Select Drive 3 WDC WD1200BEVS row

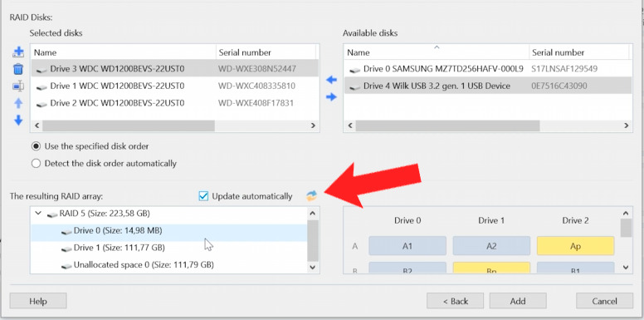point(174,69)
